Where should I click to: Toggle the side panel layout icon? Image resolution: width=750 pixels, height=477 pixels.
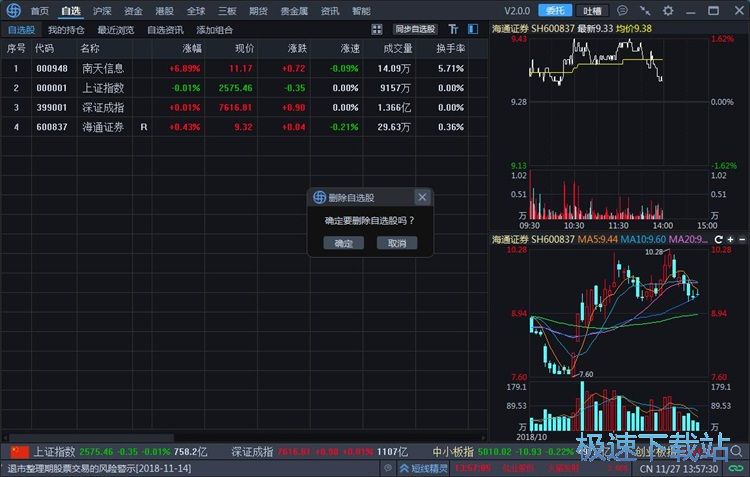(x=473, y=29)
